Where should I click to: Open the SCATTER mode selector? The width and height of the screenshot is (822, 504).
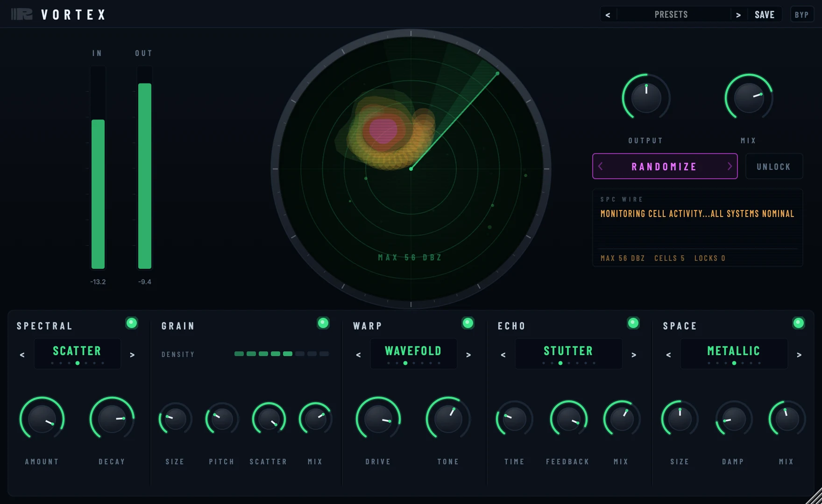click(77, 353)
